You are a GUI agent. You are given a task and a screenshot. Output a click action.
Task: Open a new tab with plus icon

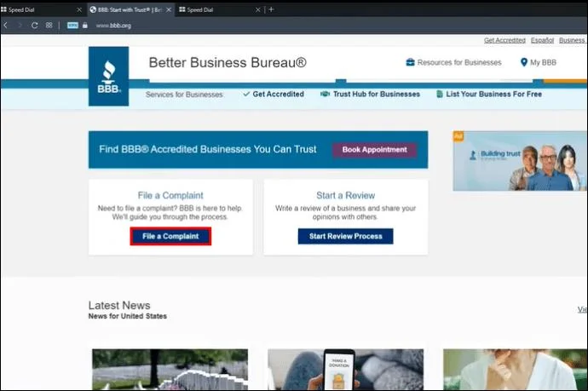pyautogui.click(x=272, y=9)
